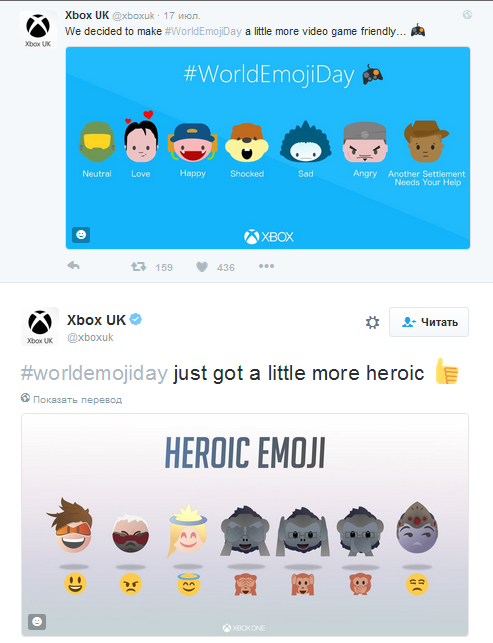Click Xbox UK avatar in lower tweet
Viewport: 493px width, 643px height.
coord(40,327)
